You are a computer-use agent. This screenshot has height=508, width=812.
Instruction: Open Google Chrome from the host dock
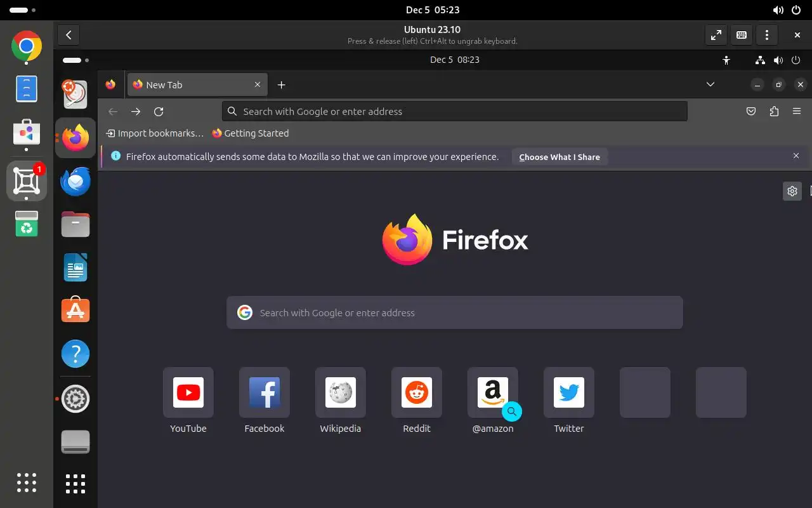(x=27, y=46)
